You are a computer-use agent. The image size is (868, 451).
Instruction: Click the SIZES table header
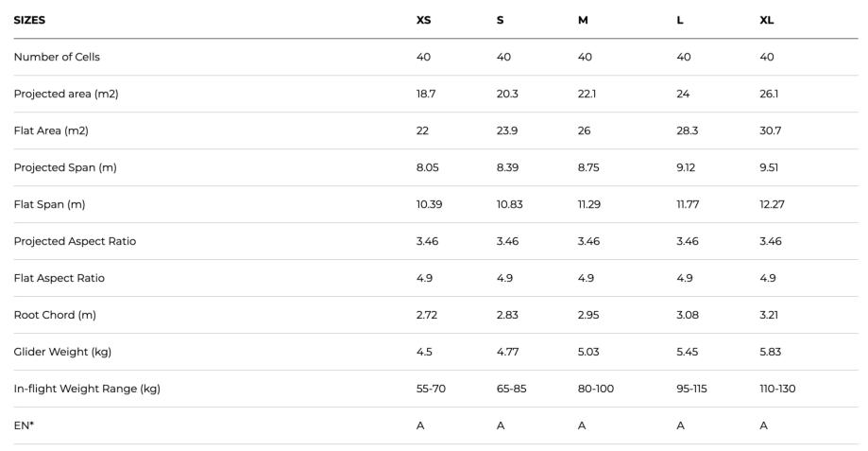[29, 20]
